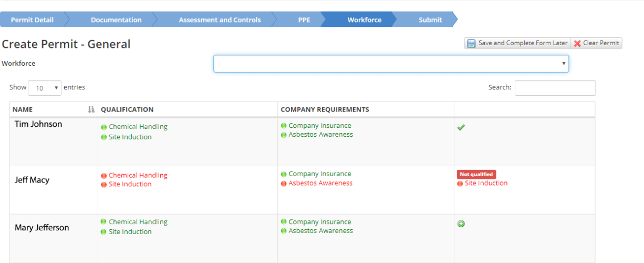Click Mary Jefferson's Site Induction qualification
Screen dimensions: 644x263
click(130, 231)
